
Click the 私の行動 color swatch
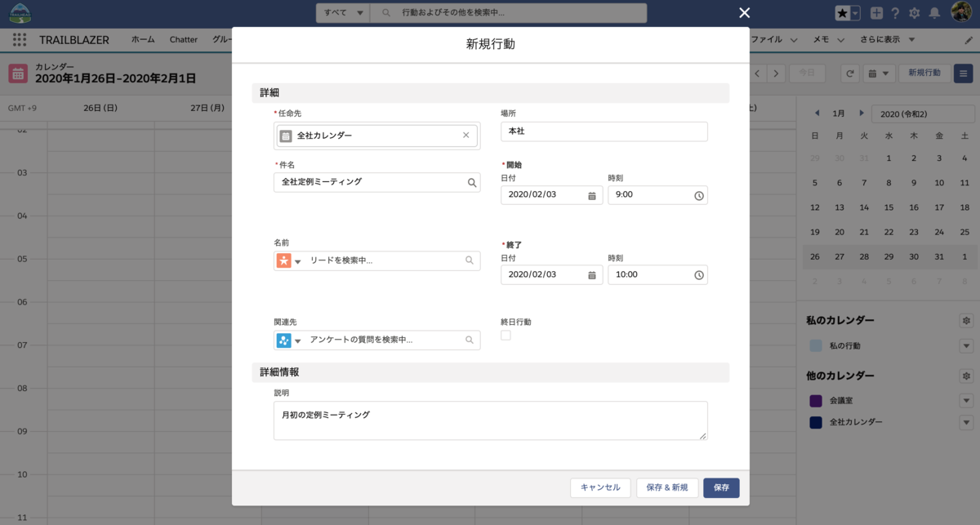point(814,345)
